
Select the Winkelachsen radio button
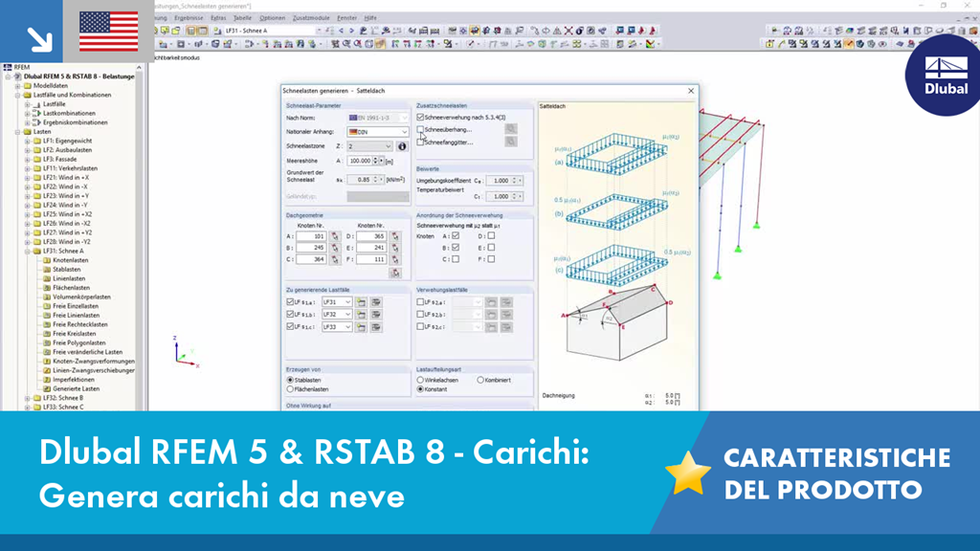click(420, 380)
